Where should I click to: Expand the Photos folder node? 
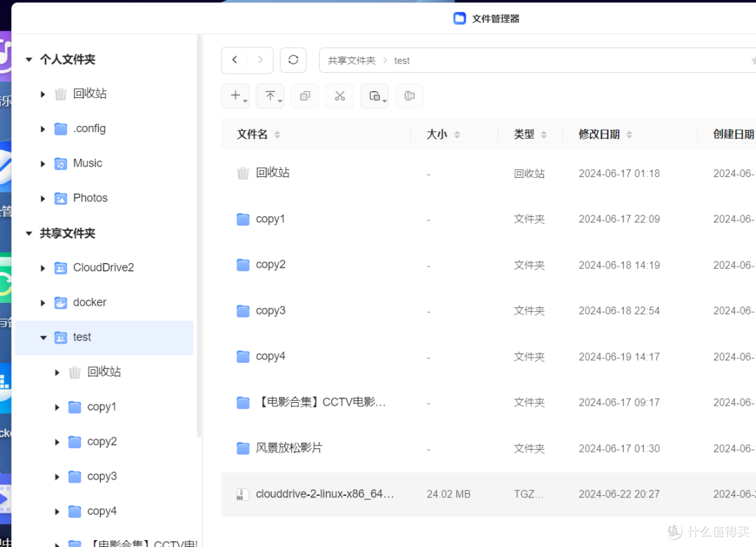click(x=43, y=199)
